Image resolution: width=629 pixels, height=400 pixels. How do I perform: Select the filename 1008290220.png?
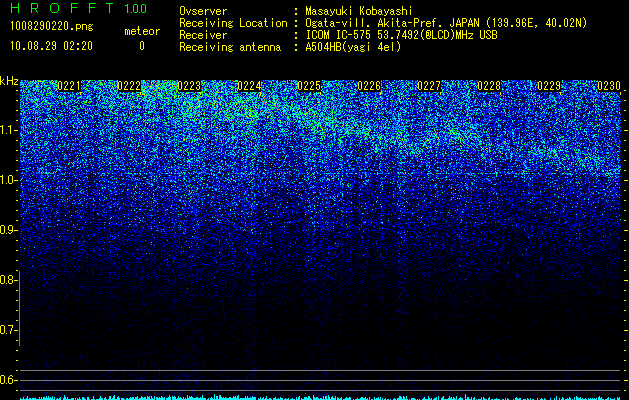pos(52,26)
